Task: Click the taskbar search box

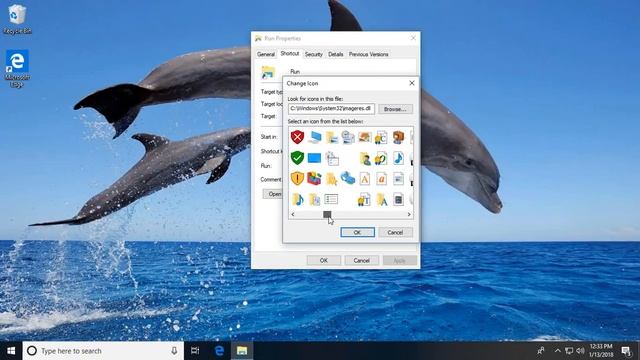Action: click(102, 351)
